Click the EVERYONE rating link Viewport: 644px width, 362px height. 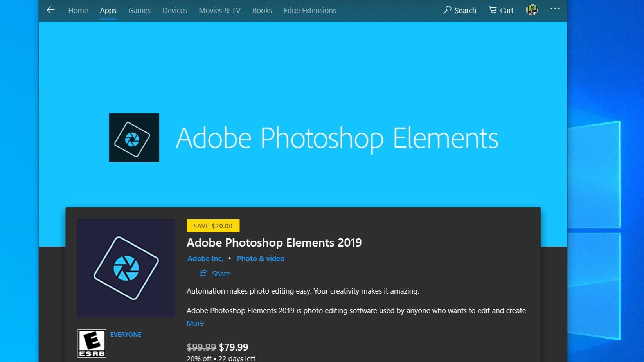tap(126, 334)
